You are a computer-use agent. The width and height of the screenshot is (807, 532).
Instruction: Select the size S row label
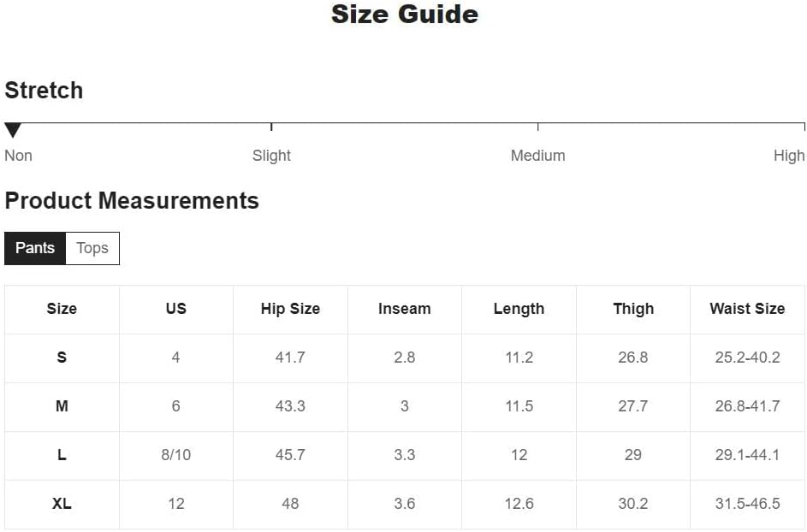tap(62, 358)
